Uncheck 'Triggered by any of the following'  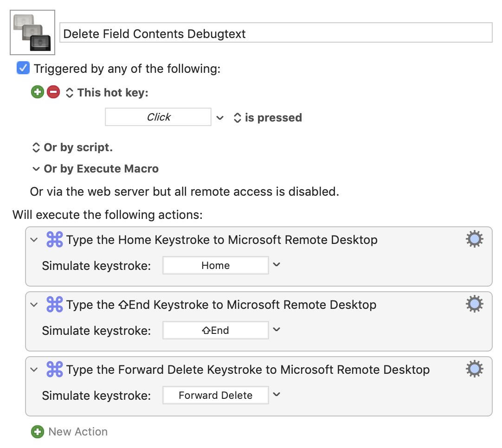23,68
